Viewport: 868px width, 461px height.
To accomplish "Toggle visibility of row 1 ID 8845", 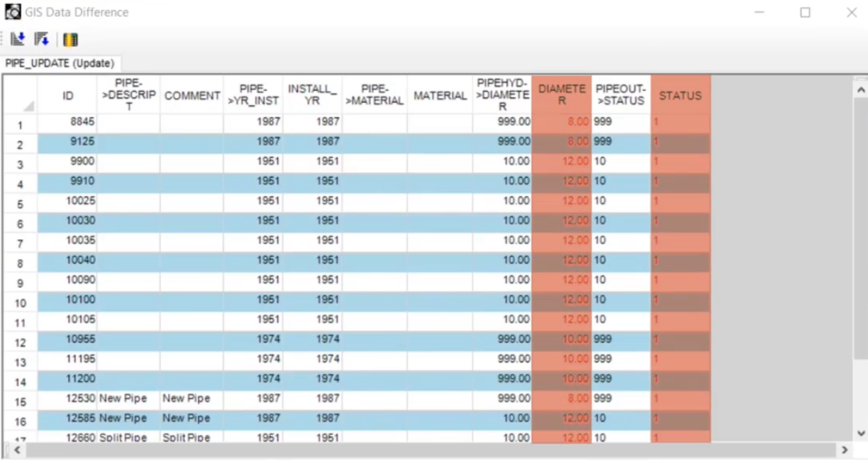I will [x=19, y=123].
